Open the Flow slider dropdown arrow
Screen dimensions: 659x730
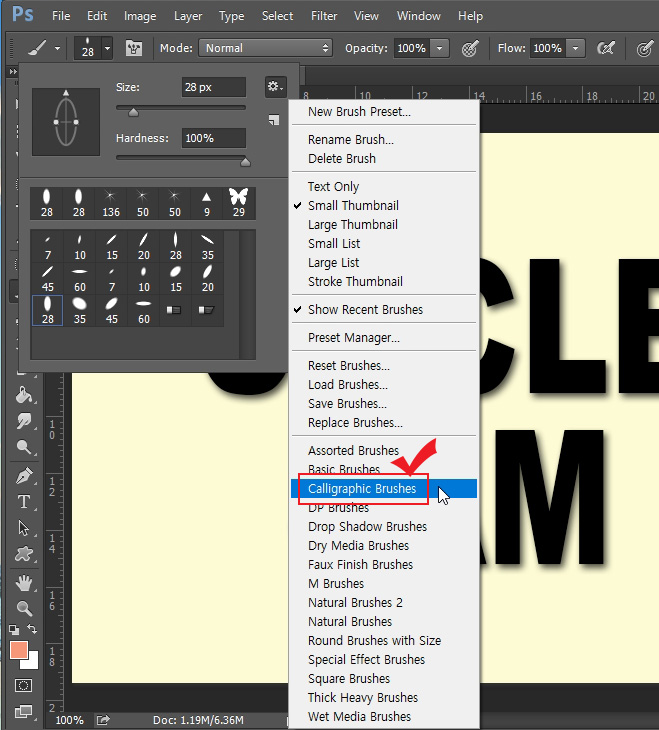point(576,48)
